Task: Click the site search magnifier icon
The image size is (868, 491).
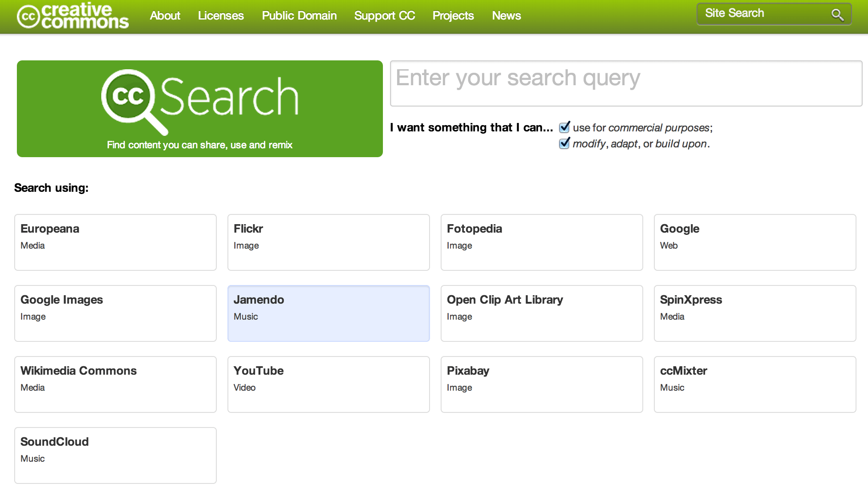Action: click(837, 15)
